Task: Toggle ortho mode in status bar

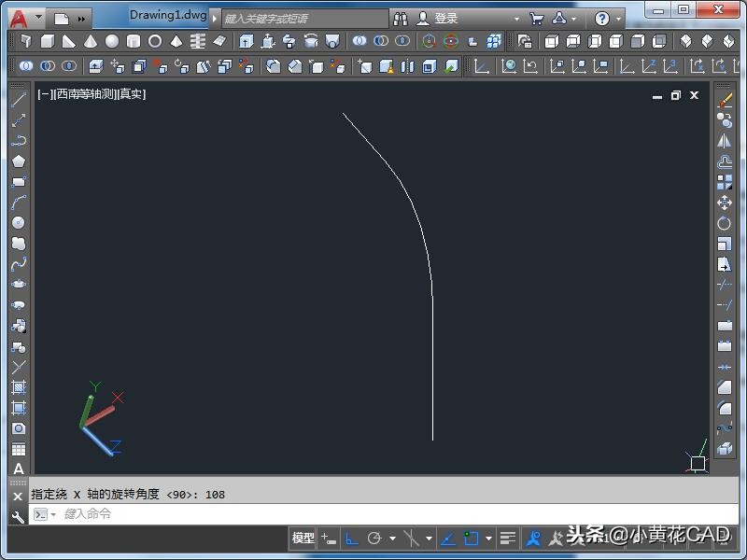Action: (x=352, y=539)
